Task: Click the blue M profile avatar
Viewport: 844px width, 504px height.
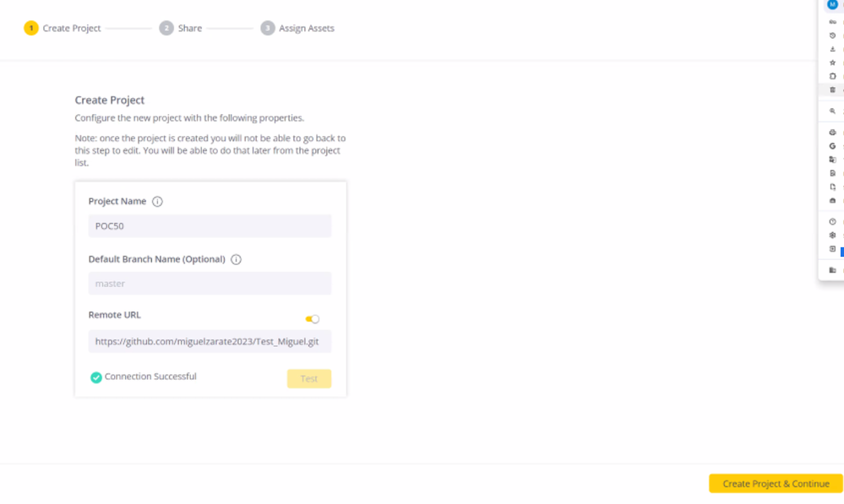Action: pos(832,5)
